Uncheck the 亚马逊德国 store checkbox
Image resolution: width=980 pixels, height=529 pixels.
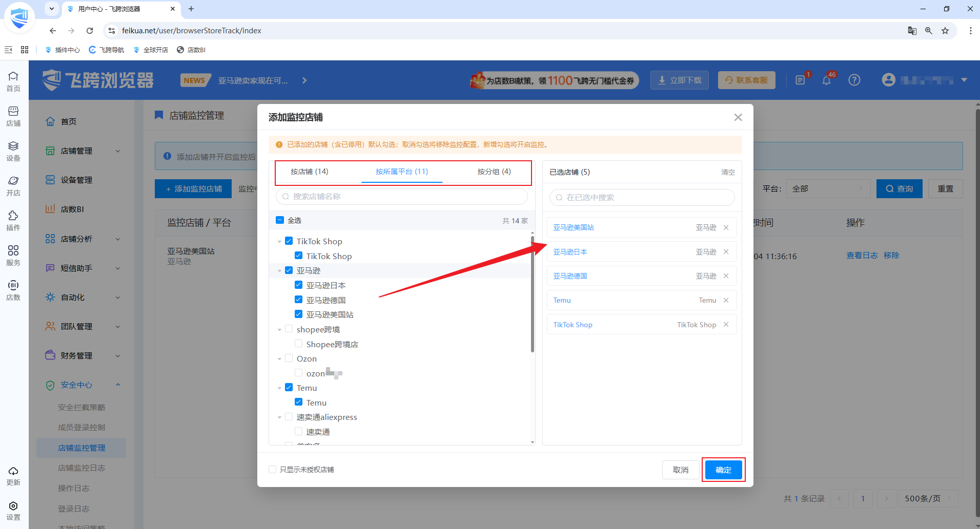click(299, 300)
